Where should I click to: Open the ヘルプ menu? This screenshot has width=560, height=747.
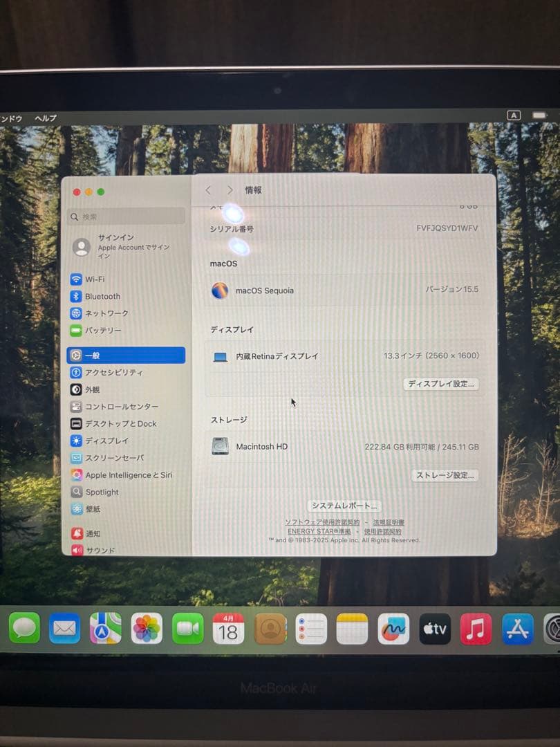click(x=46, y=118)
